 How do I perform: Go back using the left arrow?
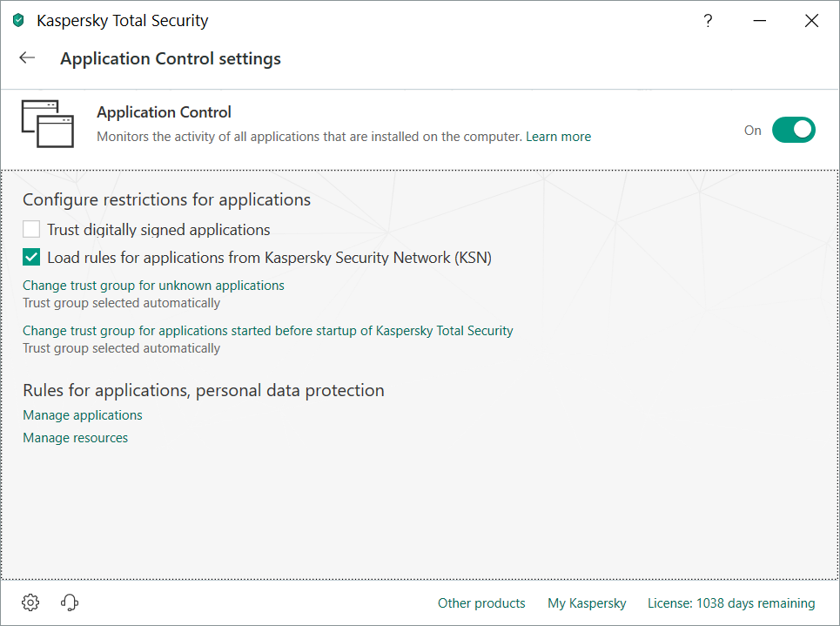coord(27,58)
